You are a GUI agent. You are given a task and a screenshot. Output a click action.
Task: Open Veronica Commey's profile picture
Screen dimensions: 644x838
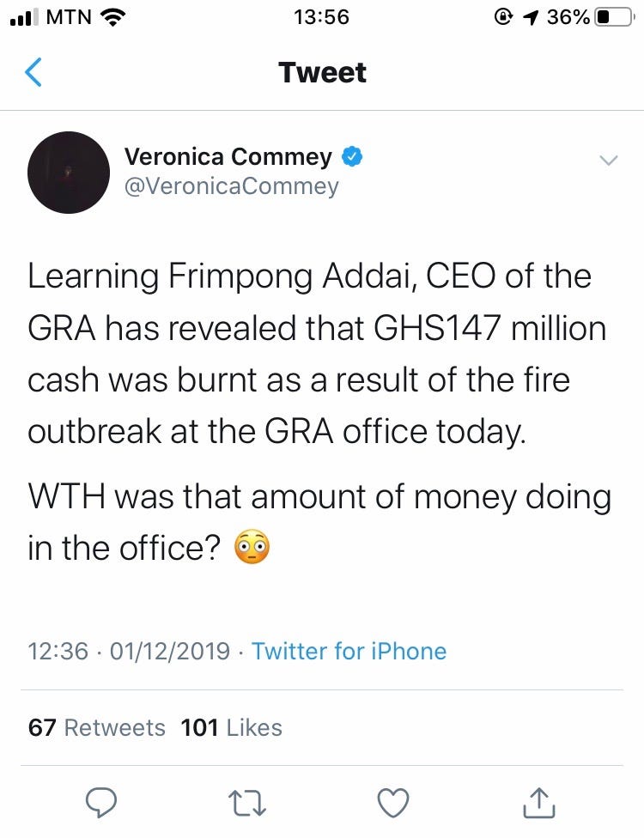tap(69, 172)
